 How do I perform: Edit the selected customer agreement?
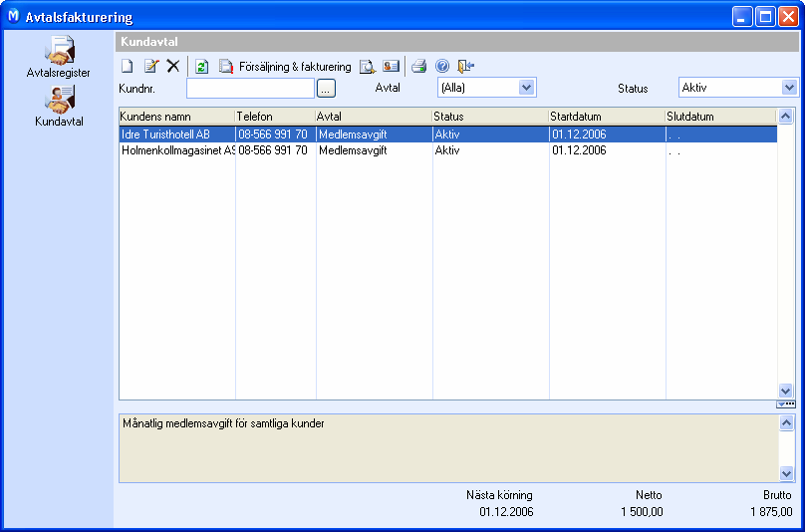click(151, 66)
